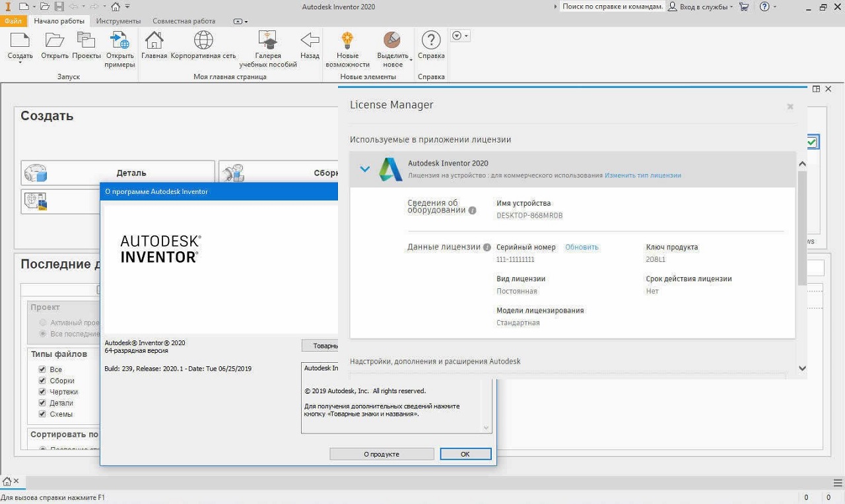This screenshot has height=504, width=845.
Task: Click the Главная (Home) ribbon icon
Action: 154,41
